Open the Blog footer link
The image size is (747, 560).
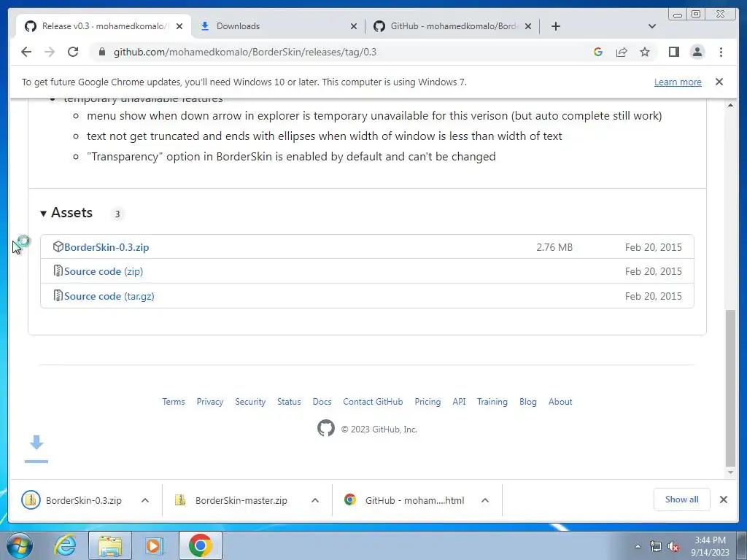[528, 402]
